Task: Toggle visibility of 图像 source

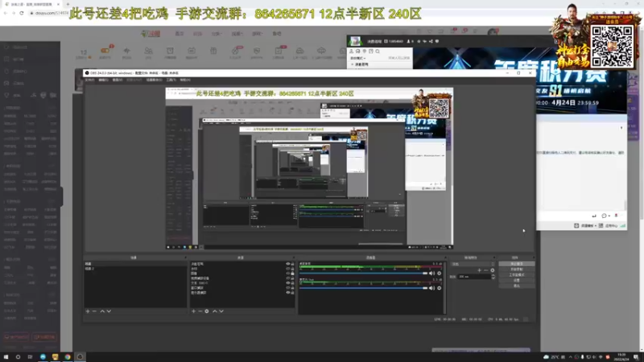Action: tap(288, 274)
